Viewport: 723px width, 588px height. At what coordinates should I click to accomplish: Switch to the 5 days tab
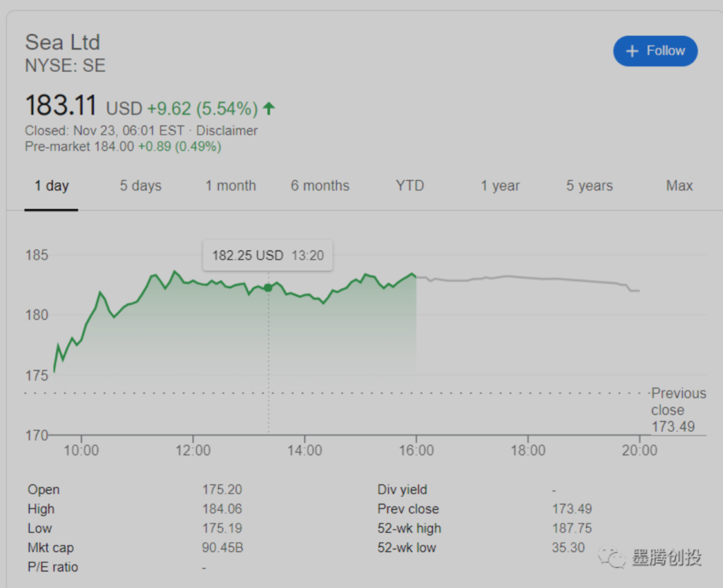pos(141,186)
